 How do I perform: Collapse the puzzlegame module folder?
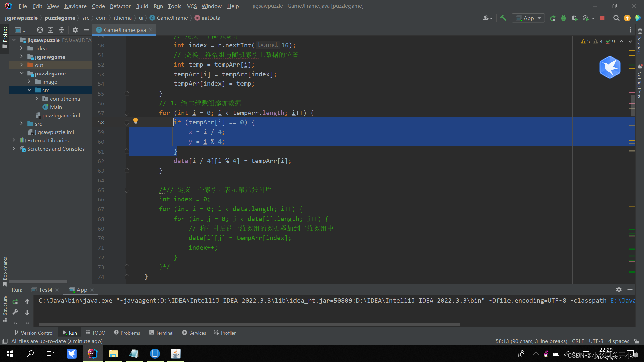click(x=21, y=73)
